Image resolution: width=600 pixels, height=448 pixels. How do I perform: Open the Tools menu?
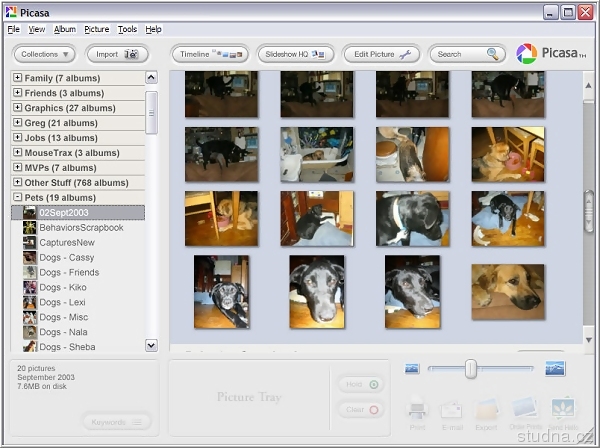click(x=127, y=30)
